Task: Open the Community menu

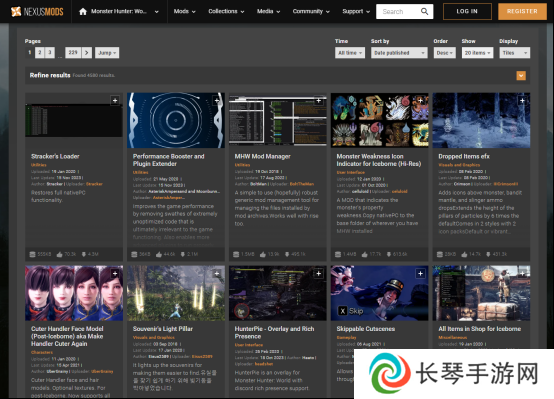Action: 311,11
